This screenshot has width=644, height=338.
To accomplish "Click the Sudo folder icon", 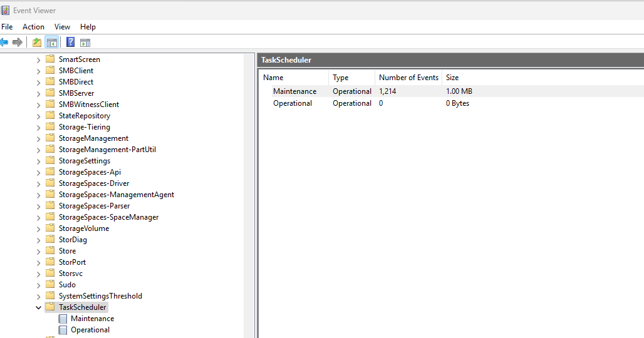I will pos(50,284).
